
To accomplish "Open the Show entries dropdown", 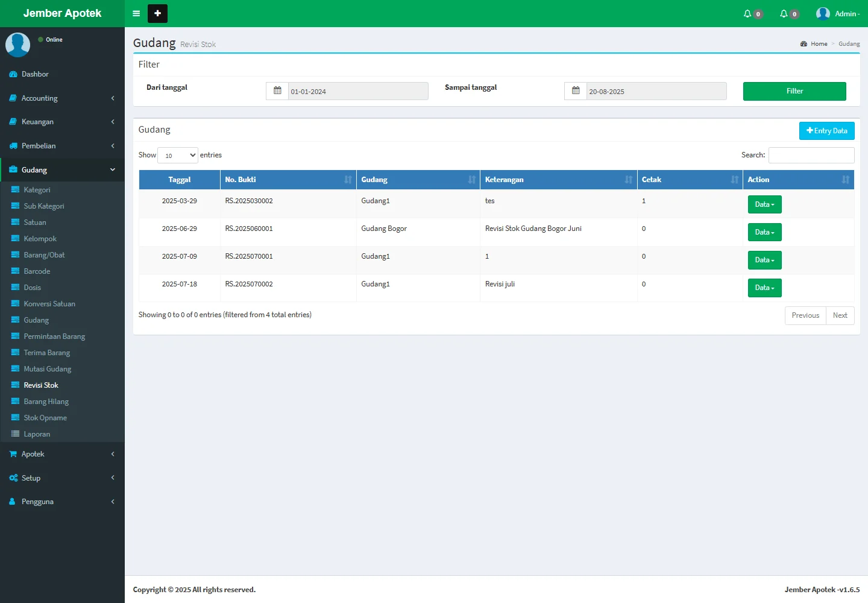I will [x=178, y=156].
